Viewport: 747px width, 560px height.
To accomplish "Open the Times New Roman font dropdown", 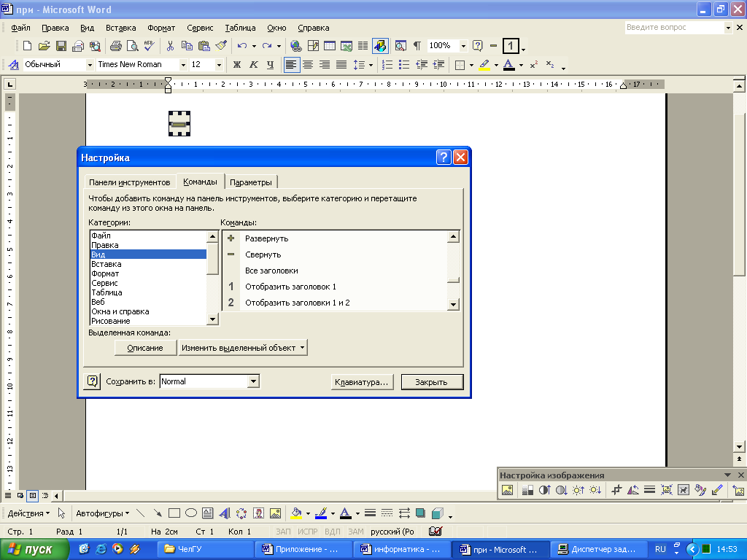I will click(183, 65).
